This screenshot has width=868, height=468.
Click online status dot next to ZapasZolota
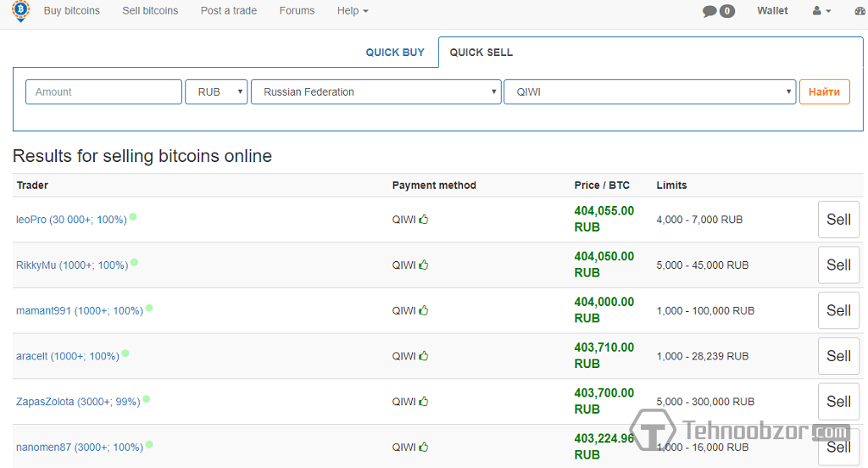pyautogui.click(x=146, y=398)
